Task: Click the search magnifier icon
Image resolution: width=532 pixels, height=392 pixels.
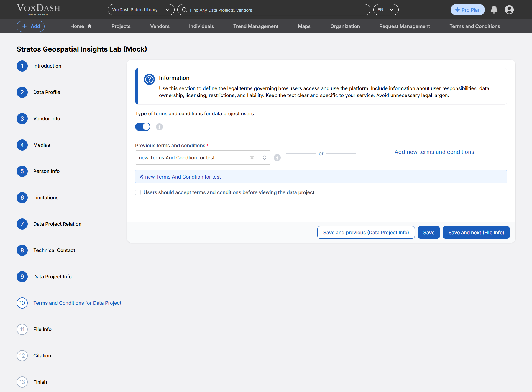Action: tap(185, 10)
